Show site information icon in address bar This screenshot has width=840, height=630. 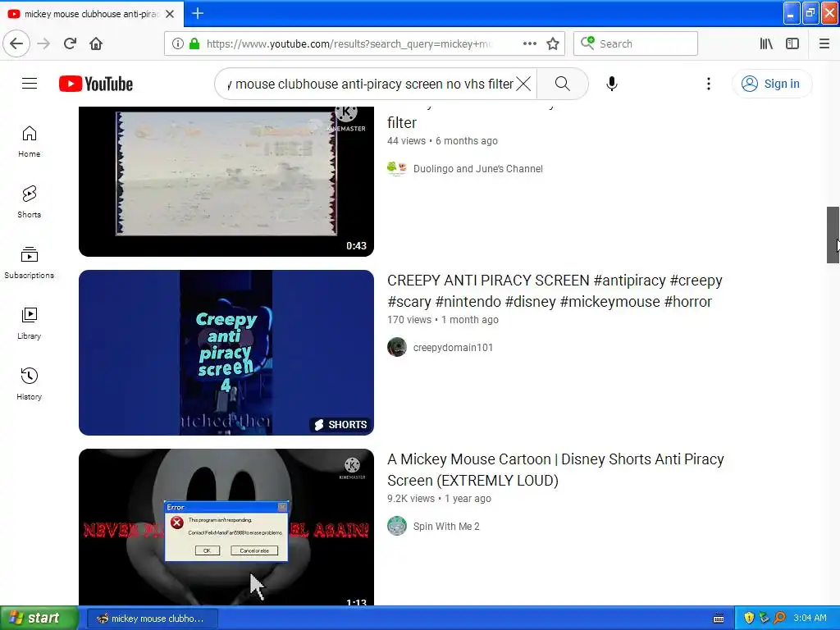tap(178, 43)
